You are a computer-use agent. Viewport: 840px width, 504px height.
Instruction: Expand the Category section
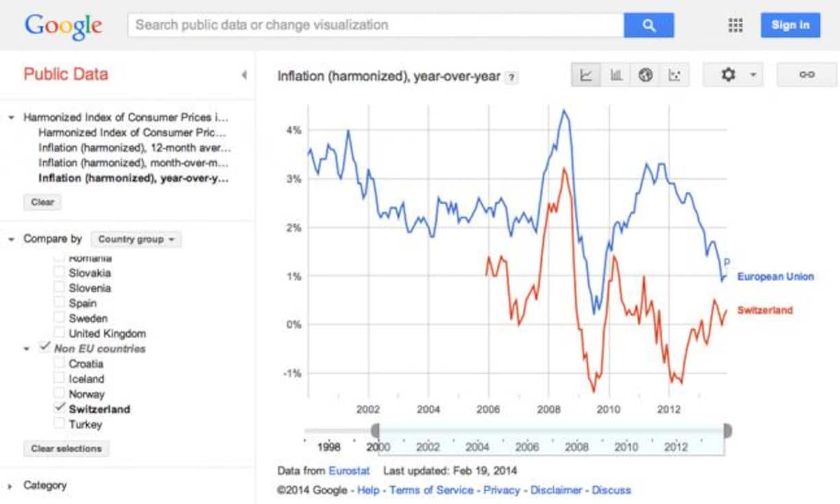point(10,486)
